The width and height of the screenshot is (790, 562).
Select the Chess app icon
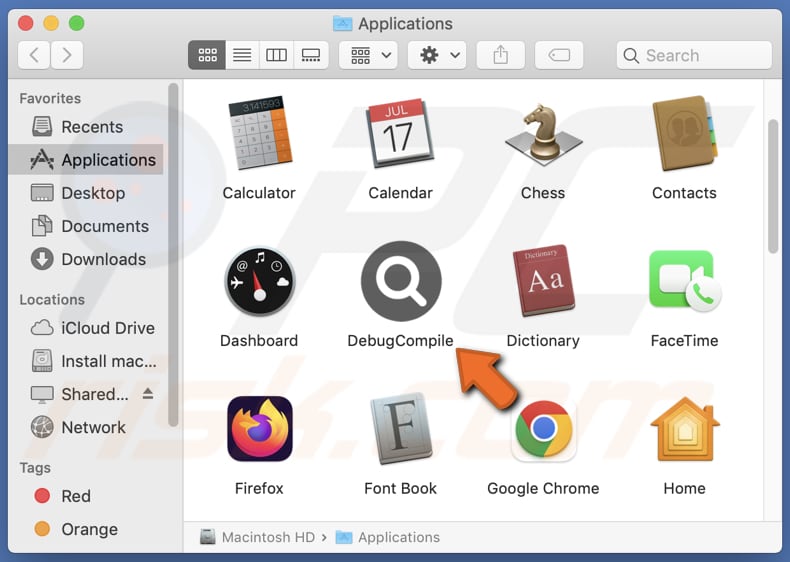click(543, 134)
